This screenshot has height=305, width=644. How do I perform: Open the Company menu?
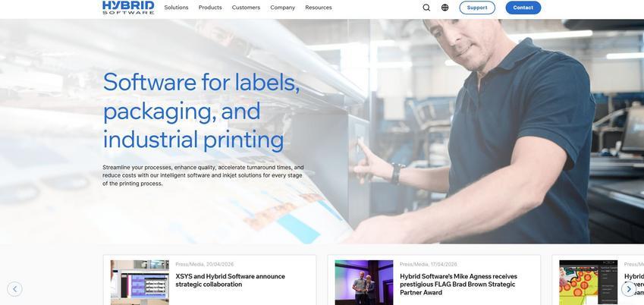coord(283,8)
